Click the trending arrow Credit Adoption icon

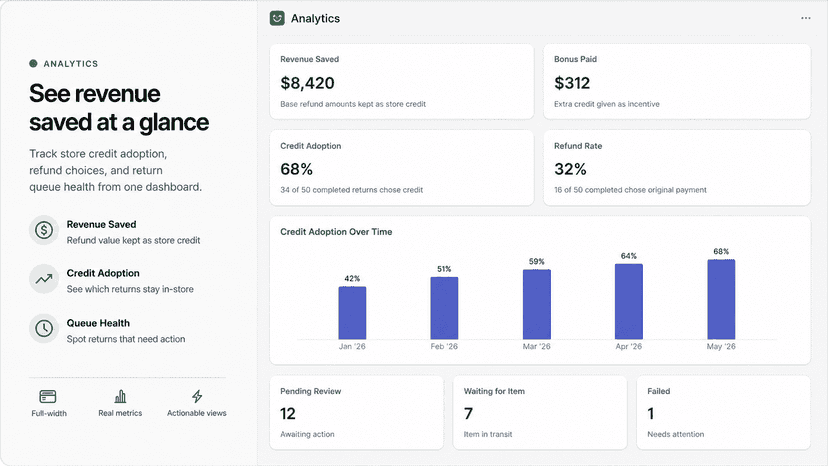click(x=44, y=279)
